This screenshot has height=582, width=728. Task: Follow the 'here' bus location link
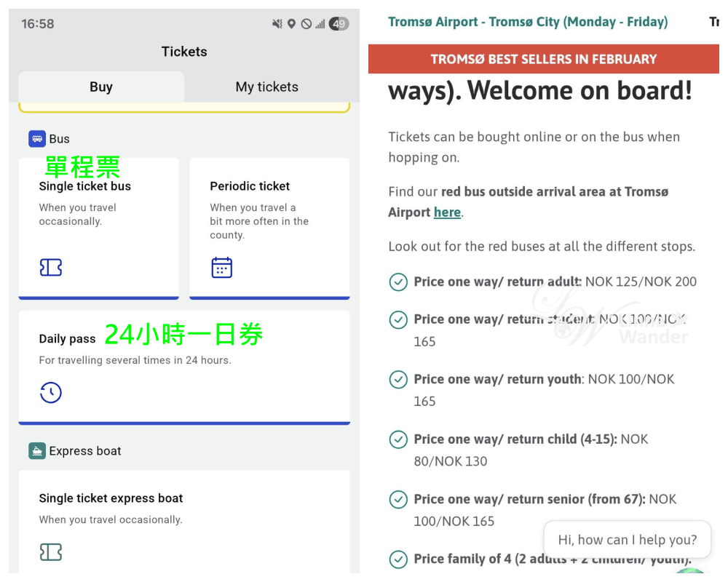(447, 212)
